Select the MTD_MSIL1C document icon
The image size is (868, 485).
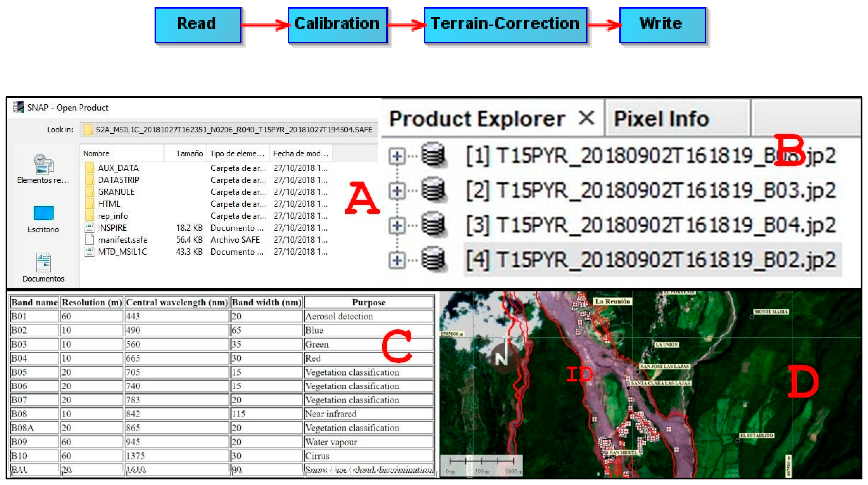(x=89, y=252)
